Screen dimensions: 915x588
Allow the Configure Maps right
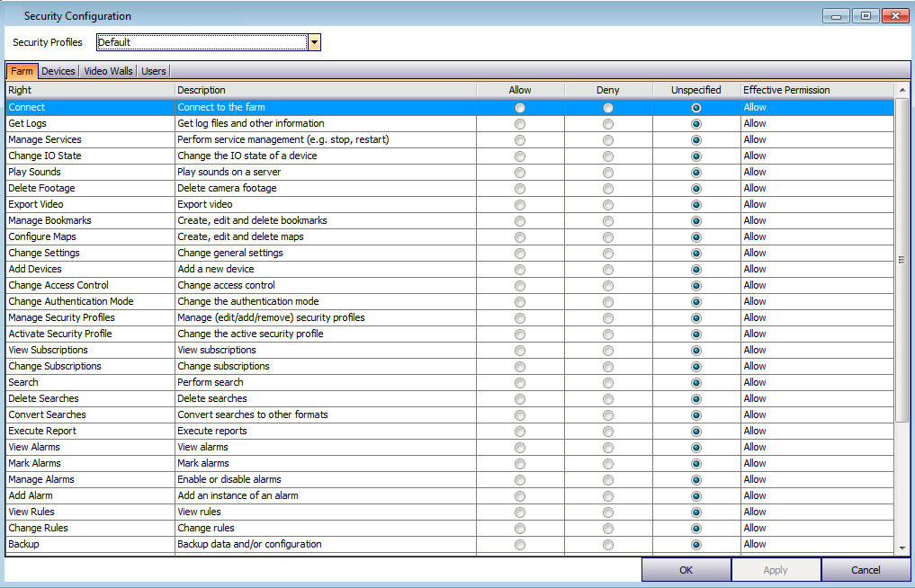pyautogui.click(x=520, y=237)
